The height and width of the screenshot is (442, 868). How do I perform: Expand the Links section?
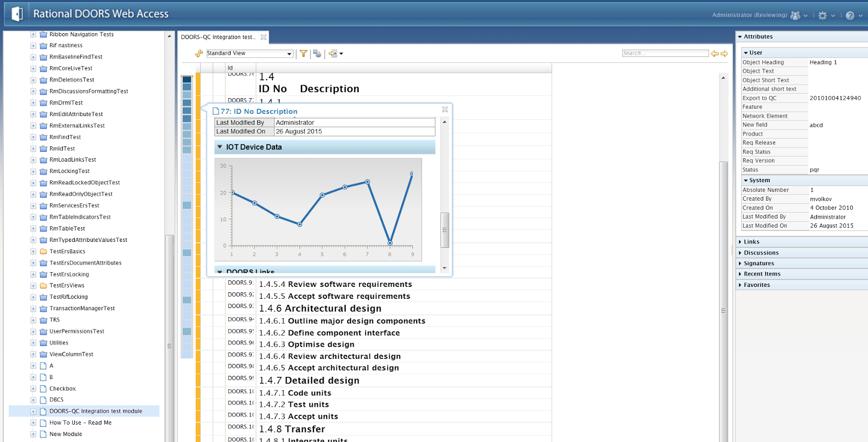740,242
